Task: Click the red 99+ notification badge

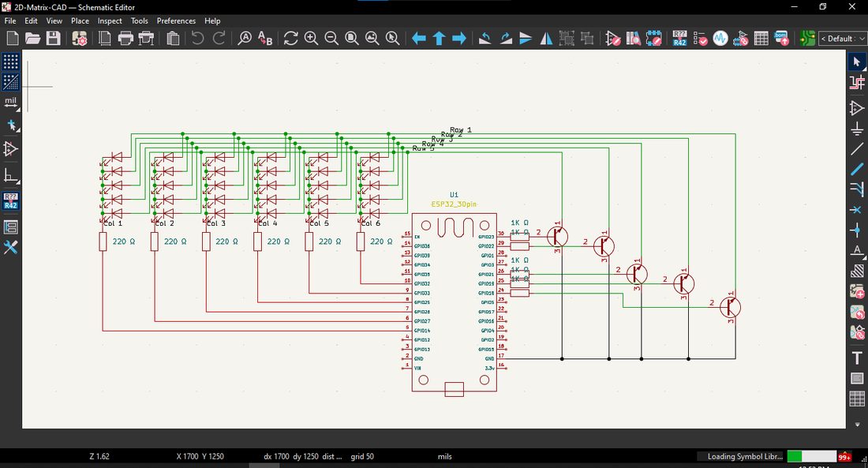Action: pos(845,457)
